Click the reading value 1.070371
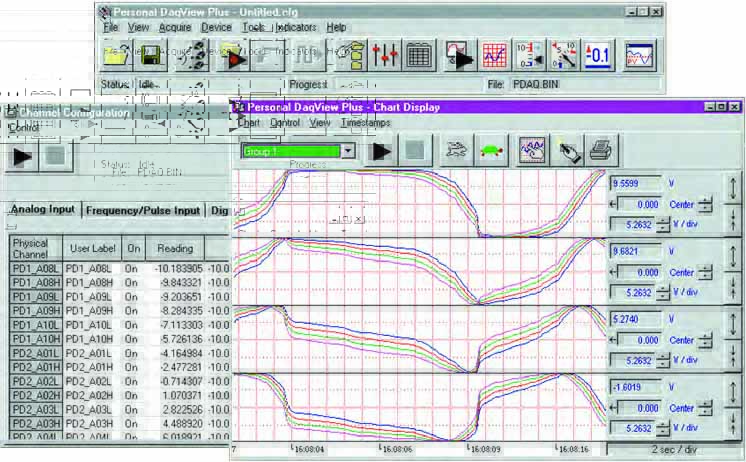The width and height of the screenshot is (746, 462). [175, 395]
